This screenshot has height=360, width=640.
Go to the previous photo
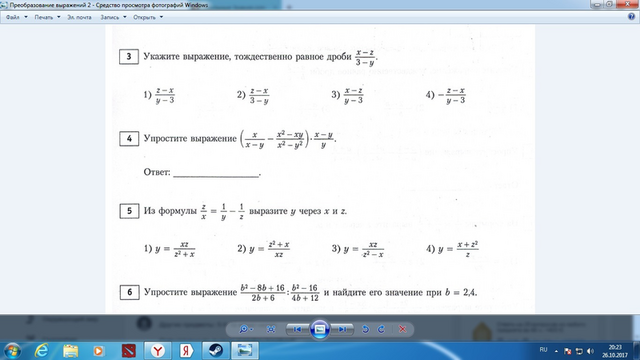pos(298,329)
